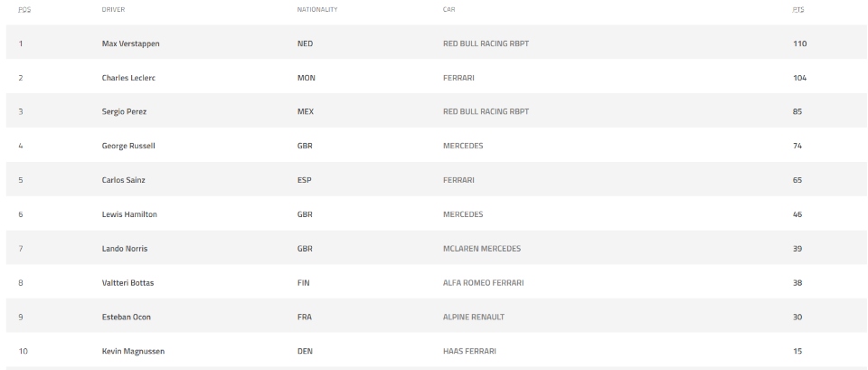The image size is (868, 370).
Task: Open Lewis Hamilton's driver link
Action: [128, 214]
